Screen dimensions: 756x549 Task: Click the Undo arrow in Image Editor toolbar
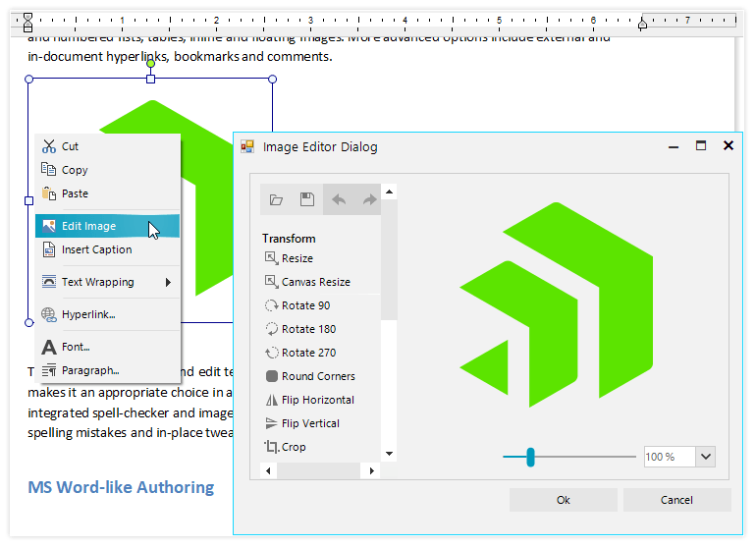[339, 199]
